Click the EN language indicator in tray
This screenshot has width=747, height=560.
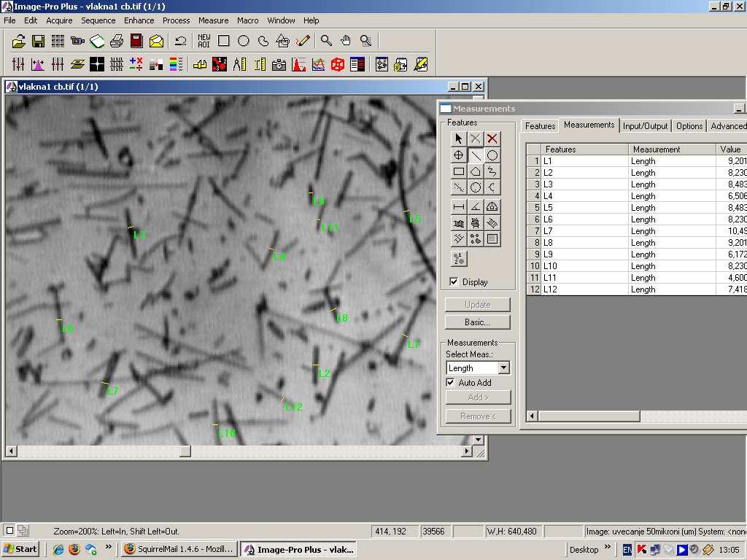click(627, 550)
